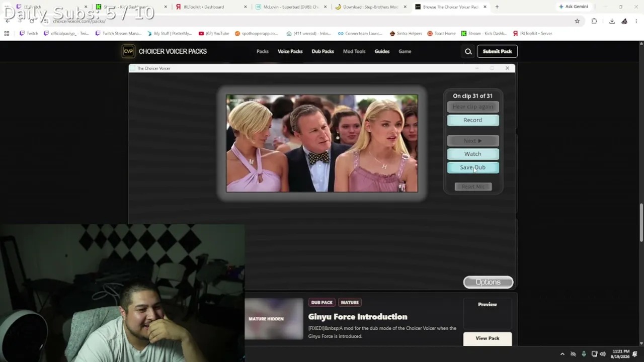Open the IRLToolkit Server bookmark
Viewport: 644px width, 362px height.
coord(532,33)
